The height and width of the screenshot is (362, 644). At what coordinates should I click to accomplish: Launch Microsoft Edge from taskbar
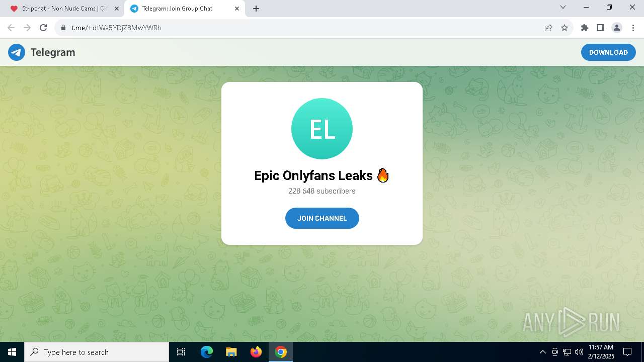coord(207,352)
